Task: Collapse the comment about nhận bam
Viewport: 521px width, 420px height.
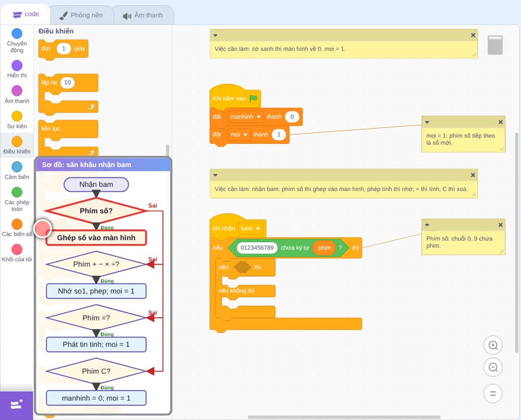Action: (x=215, y=175)
